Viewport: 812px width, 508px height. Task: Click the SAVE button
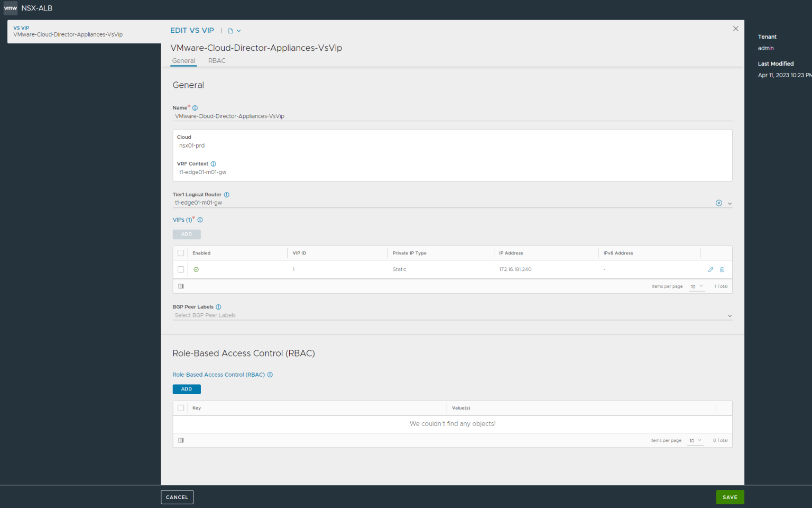coord(730,497)
